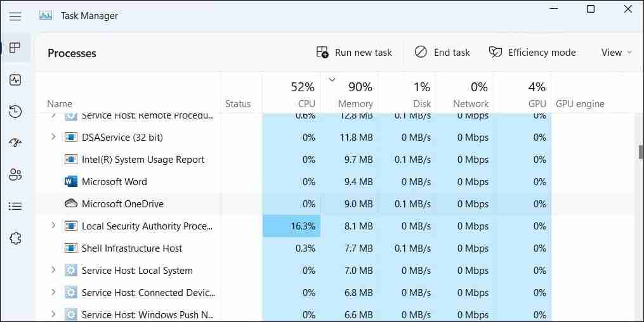This screenshot has height=322, width=644.
Task: Expand the Local Security Authority process group
Action: (x=53, y=225)
